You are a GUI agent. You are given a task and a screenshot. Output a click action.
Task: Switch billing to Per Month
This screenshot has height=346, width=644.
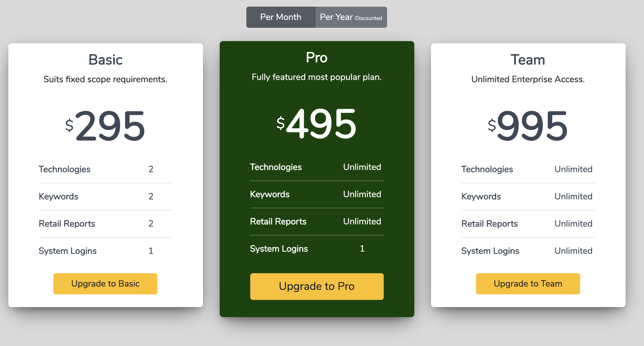(x=280, y=17)
